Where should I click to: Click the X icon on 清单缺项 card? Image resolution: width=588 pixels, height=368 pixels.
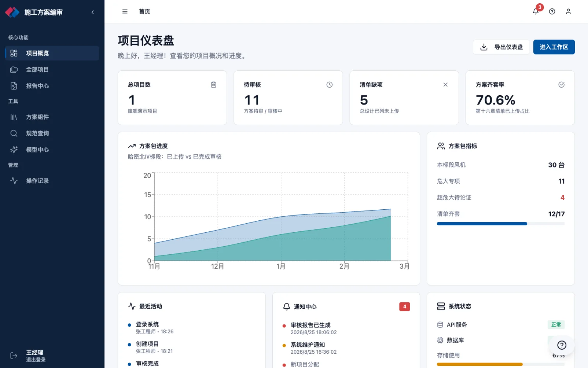[445, 85]
